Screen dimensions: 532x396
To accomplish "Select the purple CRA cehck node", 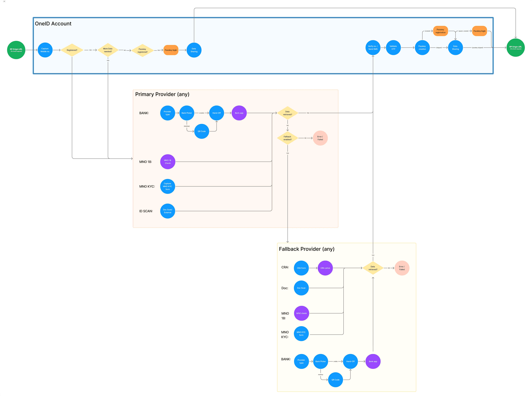I will [325, 268].
